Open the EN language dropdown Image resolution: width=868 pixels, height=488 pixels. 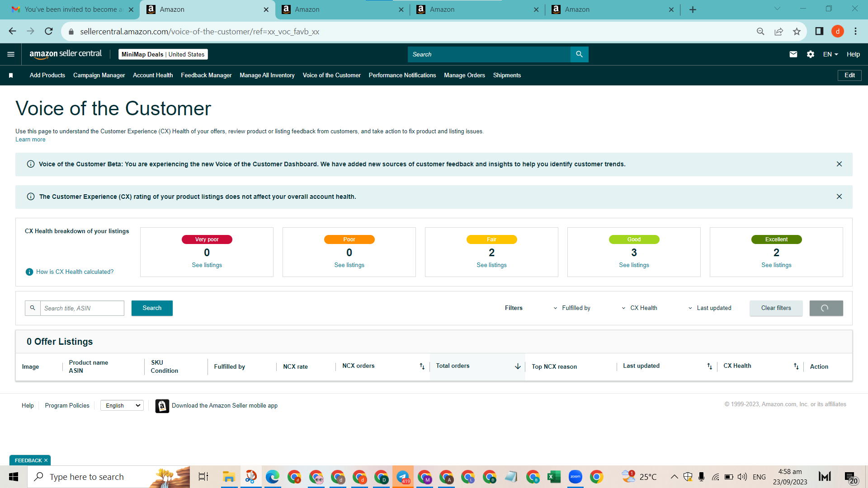pos(830,54)
